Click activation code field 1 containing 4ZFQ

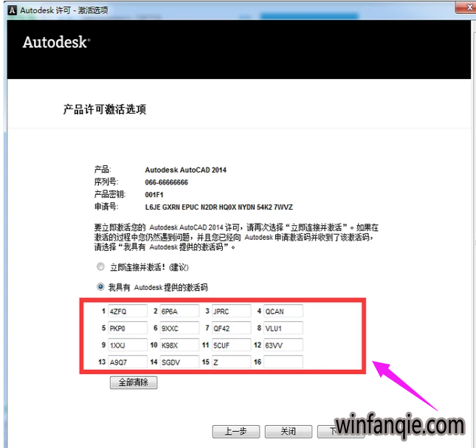click(x=128, y=311)
